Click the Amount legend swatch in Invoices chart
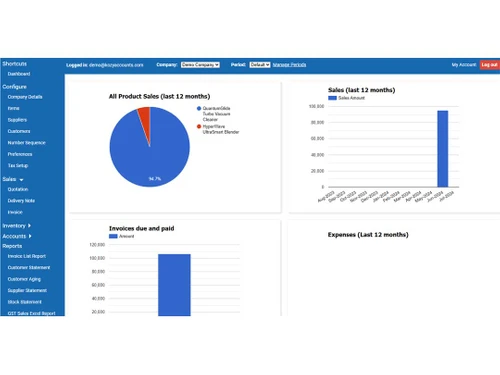This screenshot has height=375, width=500. coord(113,236)
